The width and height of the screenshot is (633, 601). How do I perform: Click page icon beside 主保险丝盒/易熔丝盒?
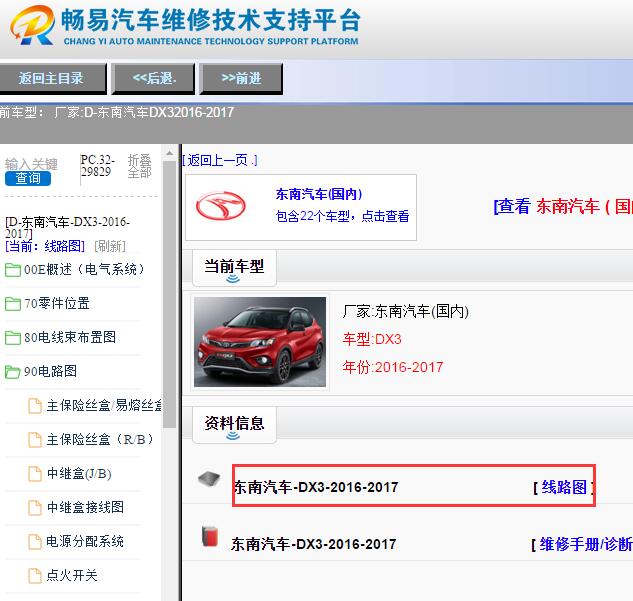35,406
